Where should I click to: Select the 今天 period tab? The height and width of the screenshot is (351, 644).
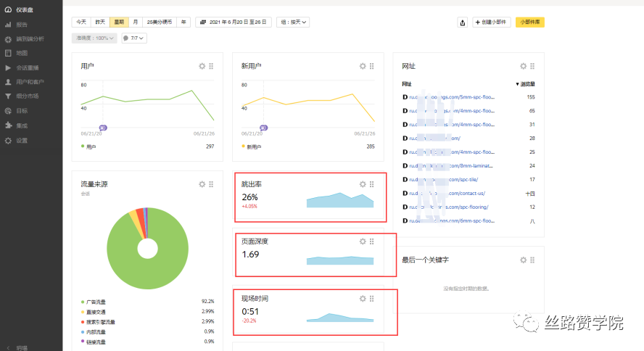[x=81, y=22]
